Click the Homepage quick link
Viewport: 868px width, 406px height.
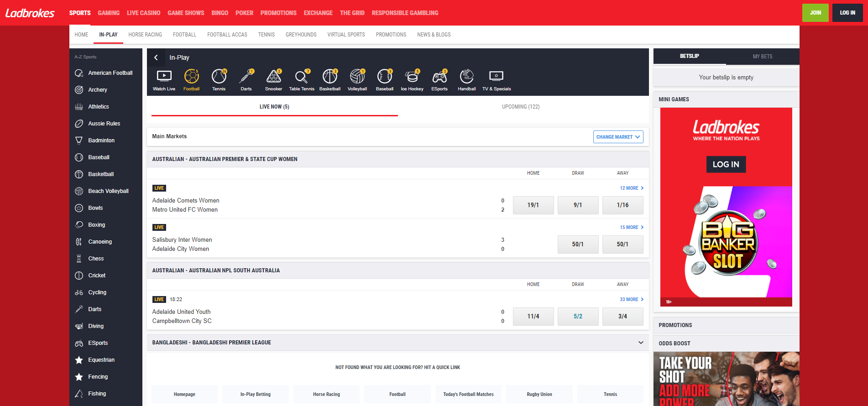[184, 394]
